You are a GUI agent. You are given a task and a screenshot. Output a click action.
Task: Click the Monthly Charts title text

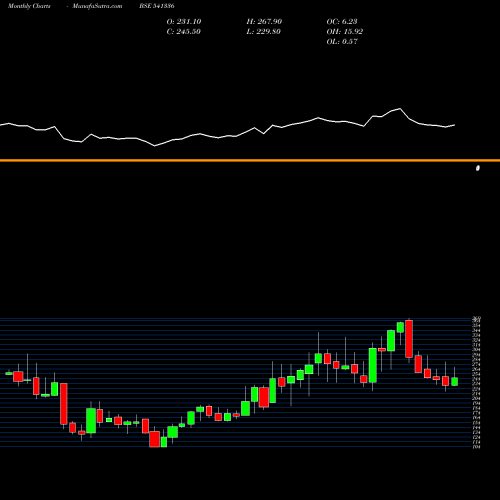pyautogui.click(x=29, y=6)
